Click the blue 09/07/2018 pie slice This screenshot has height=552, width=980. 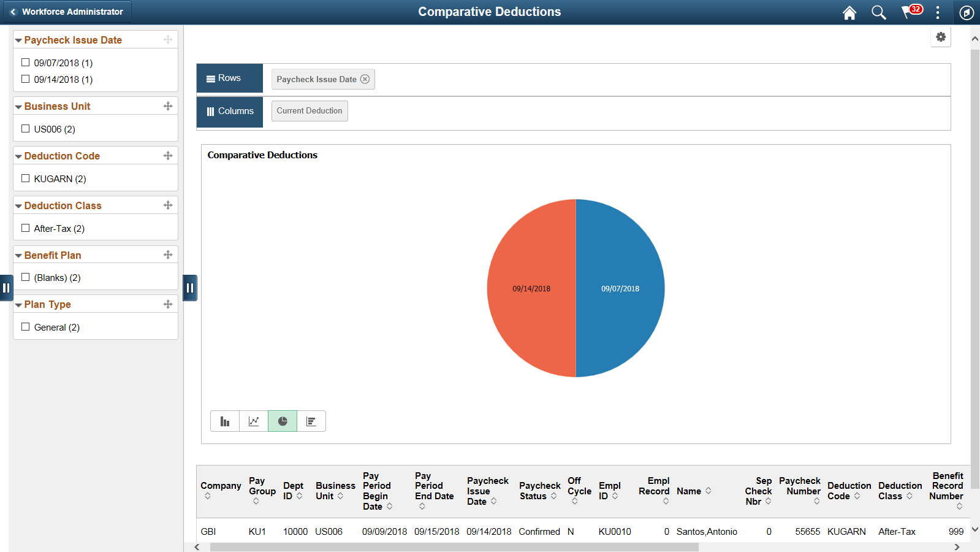(620, 288)
